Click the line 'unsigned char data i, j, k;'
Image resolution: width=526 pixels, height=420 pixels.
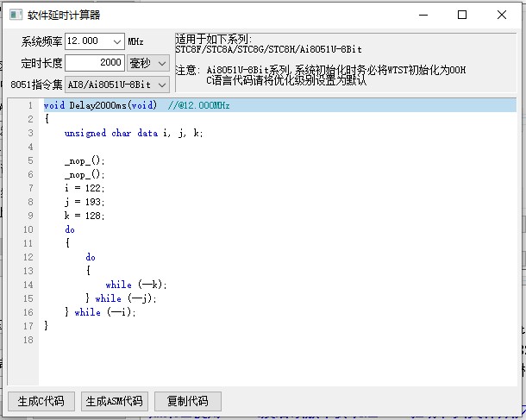click(134, 133)
